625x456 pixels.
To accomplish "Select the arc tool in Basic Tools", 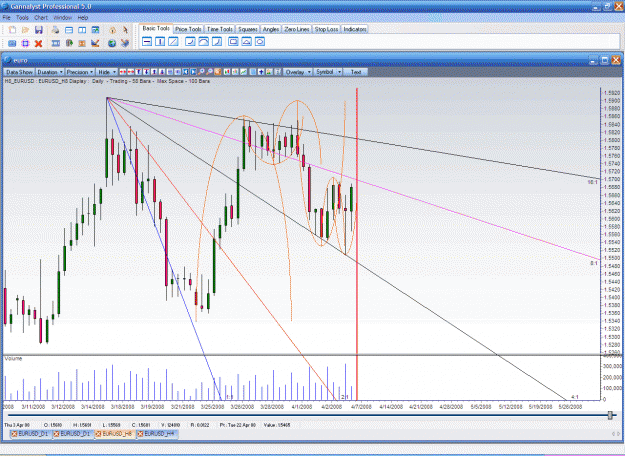I will (203, 41).
